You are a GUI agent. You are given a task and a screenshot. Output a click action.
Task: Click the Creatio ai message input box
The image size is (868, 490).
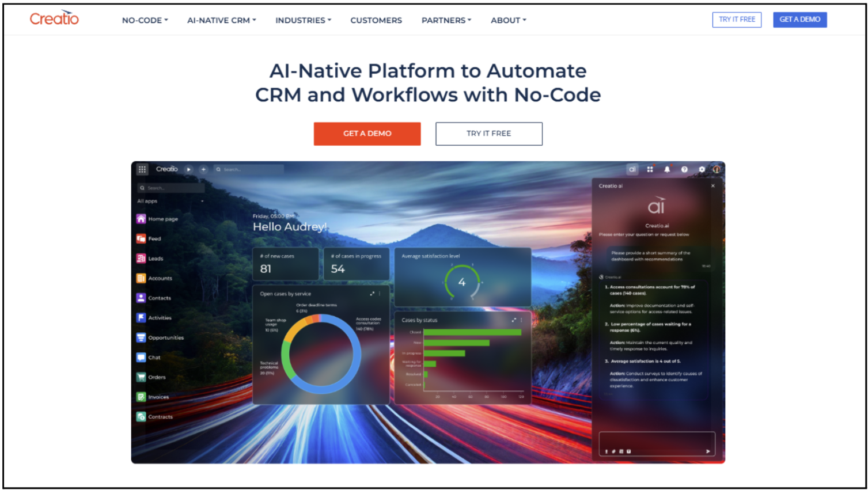pos(657,444)
